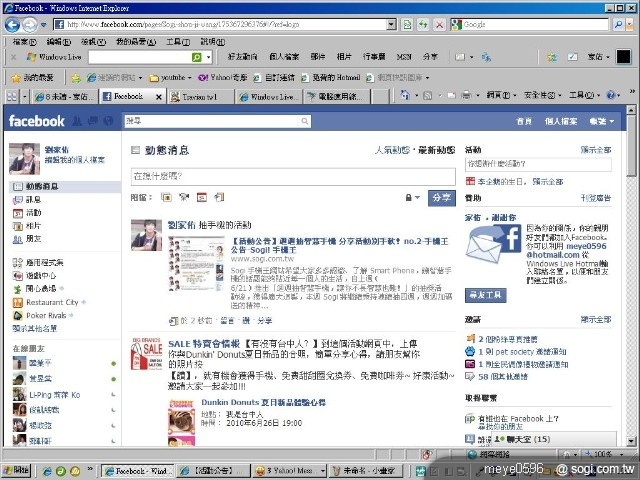Open the address bar dropdown arrow
The image size is (640, 480).
(x=391, y=24)
